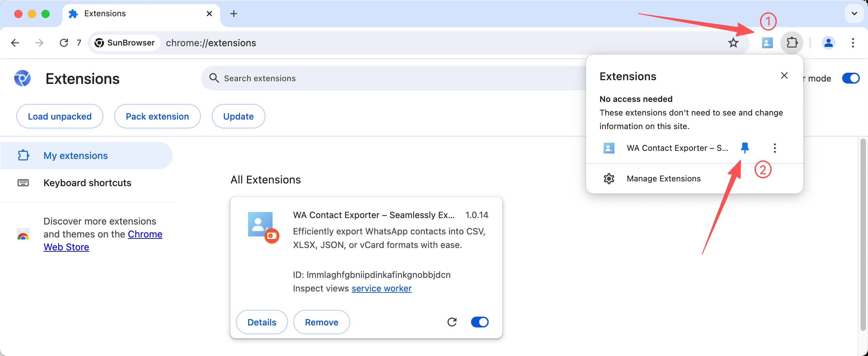This screenshot has width=868, height=356.
Task: Open the service worker inspect link
Action: [381, 288]
